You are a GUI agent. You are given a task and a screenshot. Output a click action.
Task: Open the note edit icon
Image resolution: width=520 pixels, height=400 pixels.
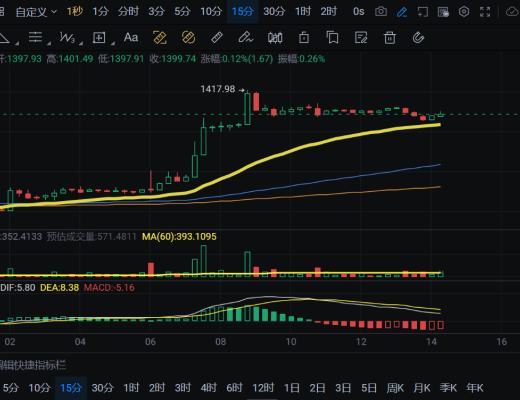(x=361, y=38)
